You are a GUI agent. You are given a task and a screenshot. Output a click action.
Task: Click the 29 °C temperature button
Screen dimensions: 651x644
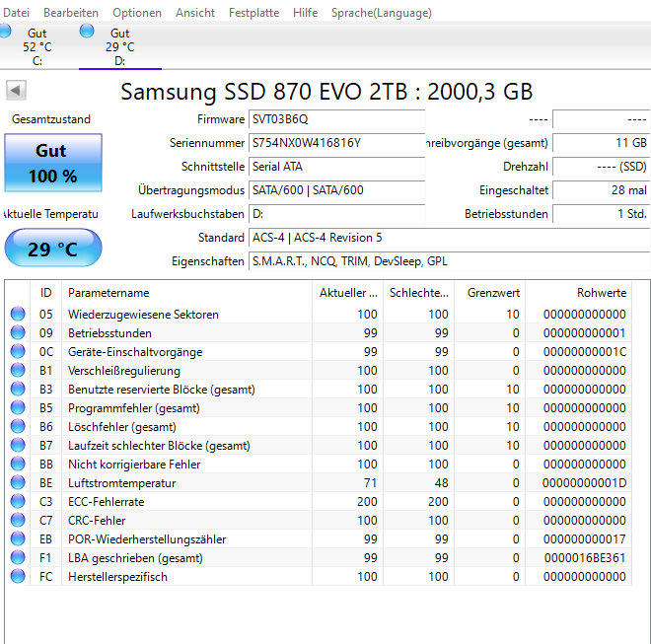(x=53, y=249)
